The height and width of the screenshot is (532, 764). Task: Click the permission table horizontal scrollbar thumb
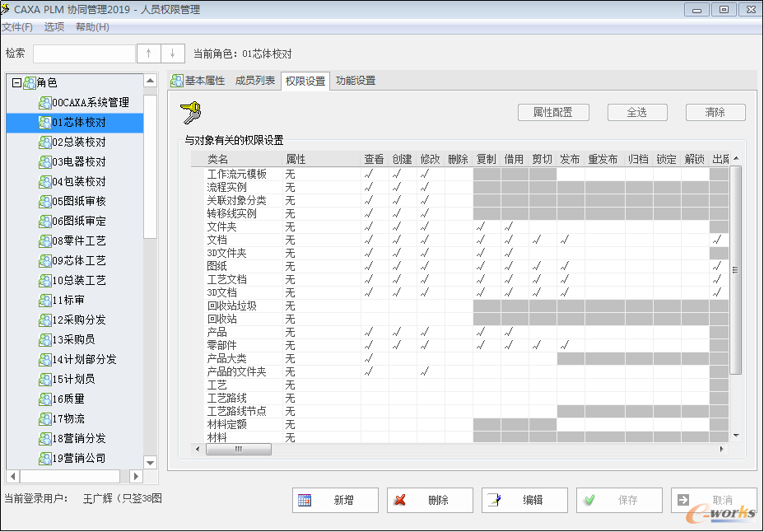238,449
